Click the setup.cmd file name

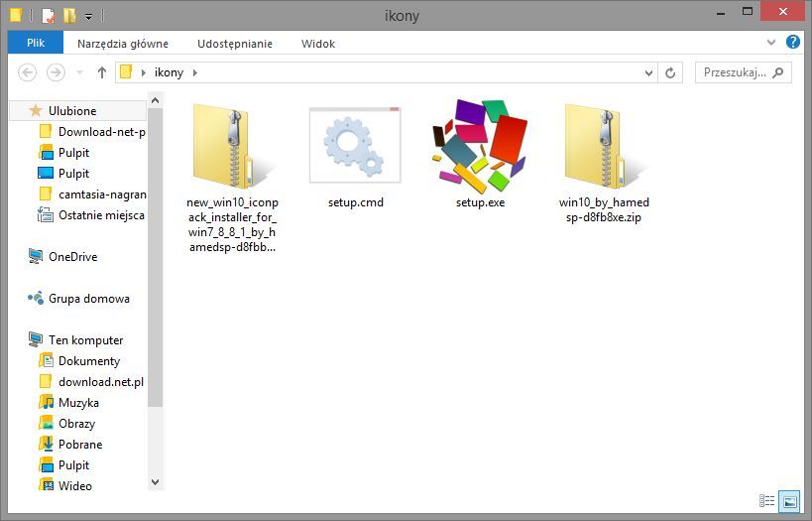(356, 202)
